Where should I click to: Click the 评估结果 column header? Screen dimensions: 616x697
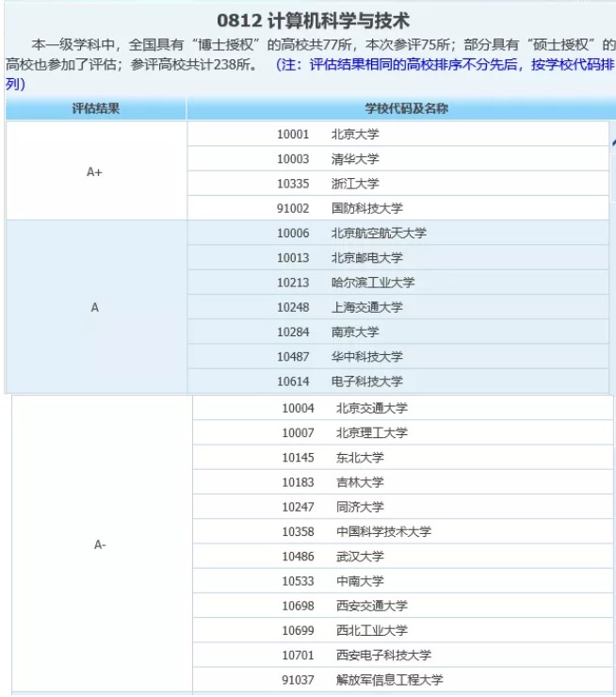pyautogui.click(x=96, y=109)
